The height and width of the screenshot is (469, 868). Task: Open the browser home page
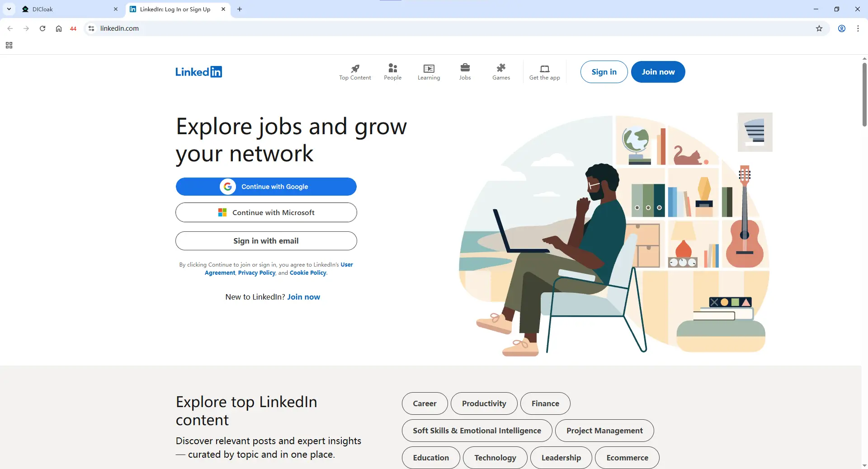click(59, 28)
